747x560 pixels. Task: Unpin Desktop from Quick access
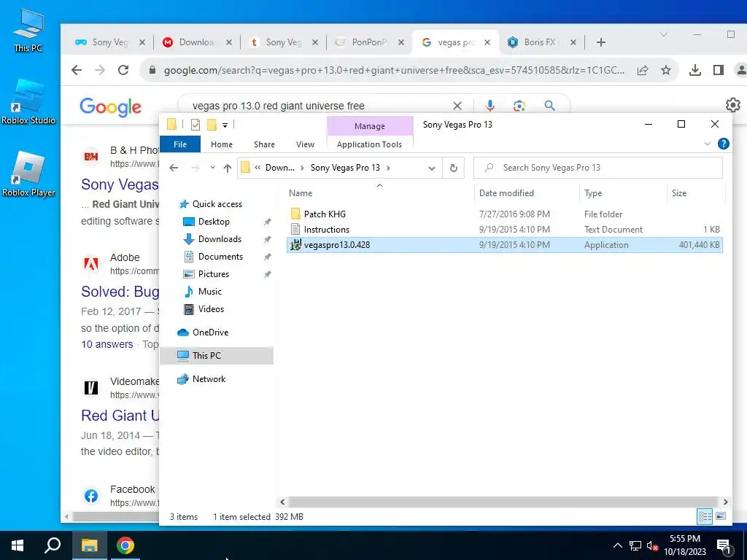pos(268,222)
